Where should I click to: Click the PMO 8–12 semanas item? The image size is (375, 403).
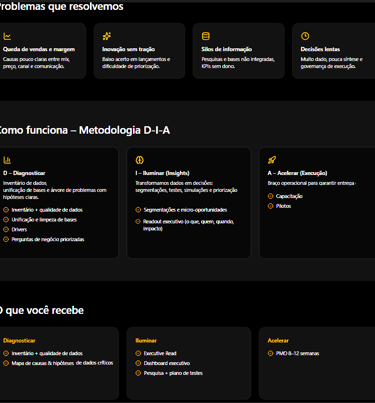coord(293,353)
